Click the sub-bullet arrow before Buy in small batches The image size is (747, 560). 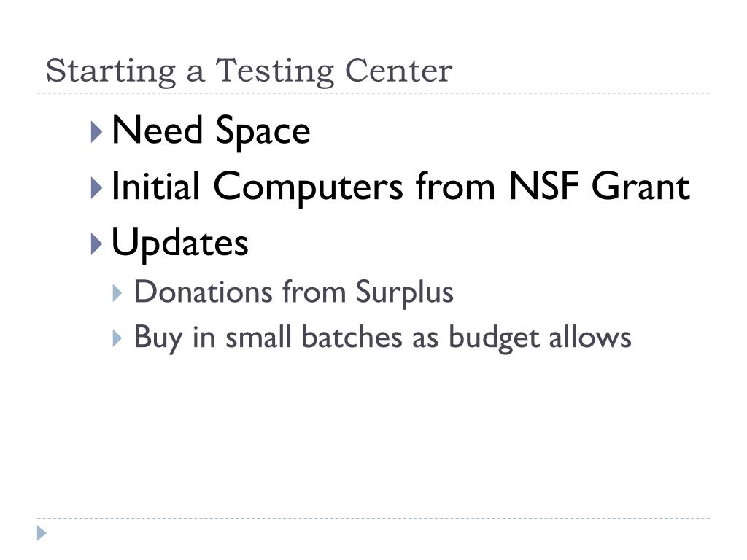click(117, 338)
